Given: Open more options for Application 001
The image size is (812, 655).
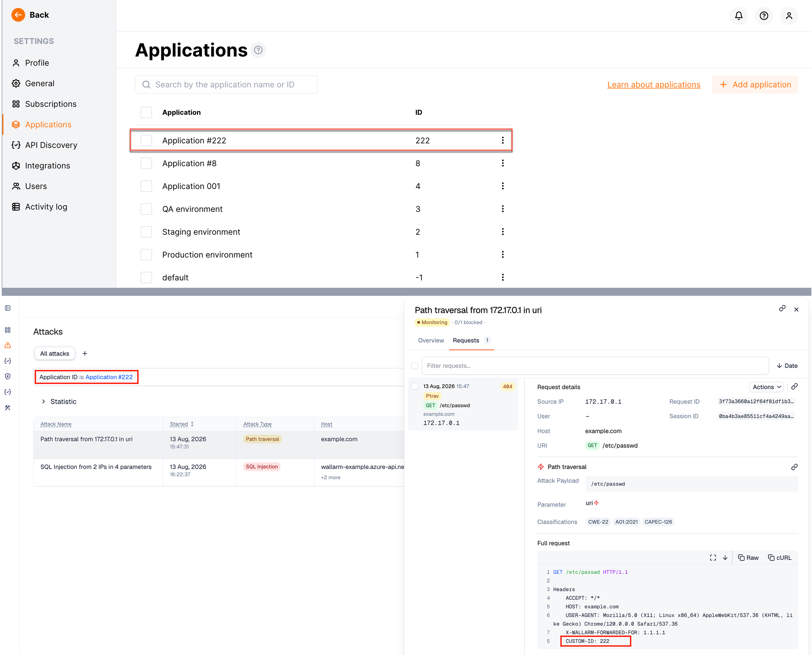Looking at the screenshot, I should pyautogui.click(x=503, y=186).
